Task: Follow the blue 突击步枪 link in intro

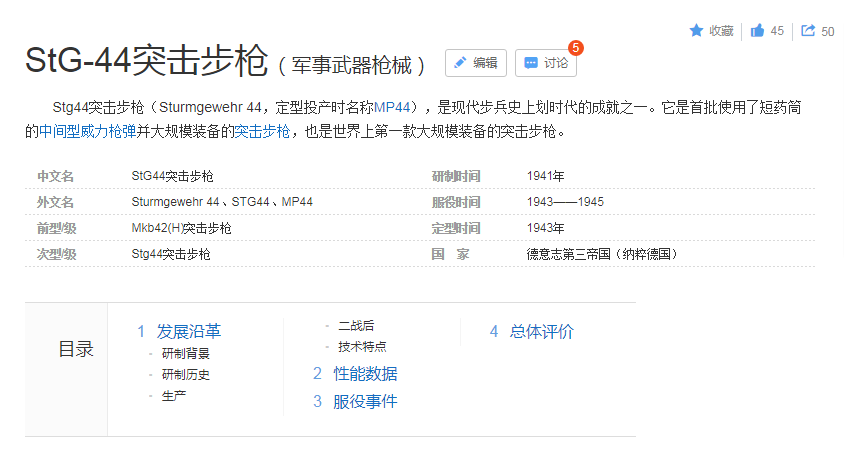Action: [x=262, y=131]
